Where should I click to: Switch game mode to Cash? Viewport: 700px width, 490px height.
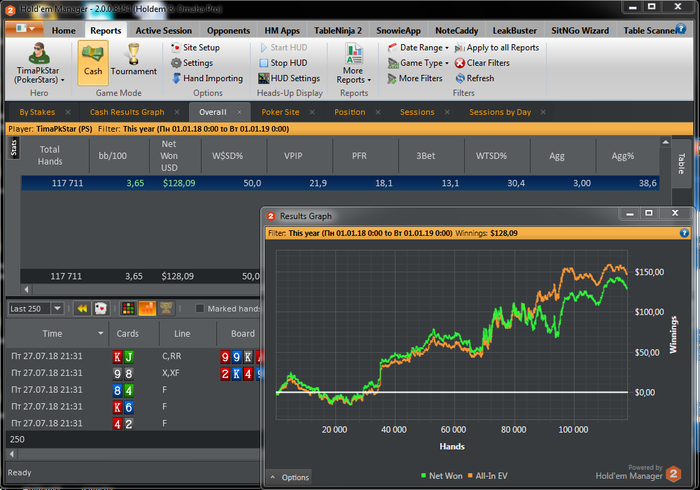click(x=93, y=62)
